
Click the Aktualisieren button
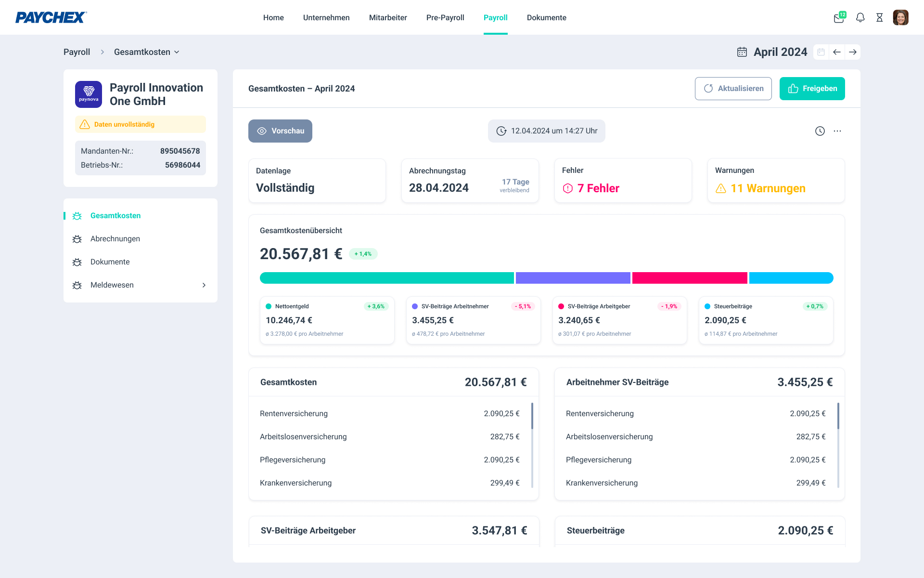(733, 89)
